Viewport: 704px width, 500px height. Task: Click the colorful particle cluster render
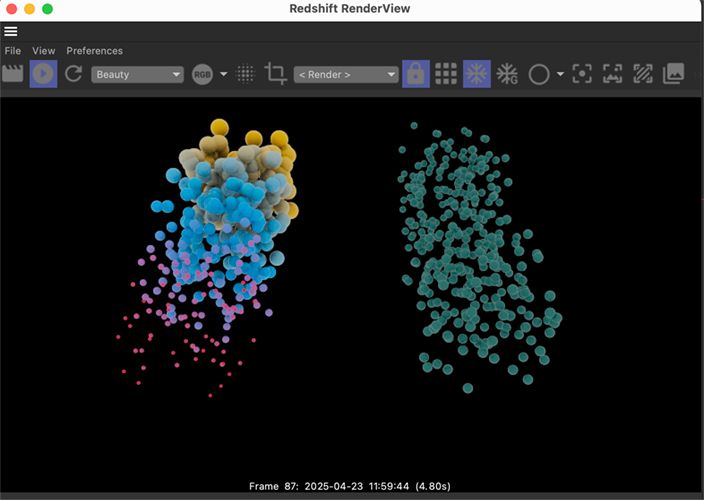(x=207, y=256)
